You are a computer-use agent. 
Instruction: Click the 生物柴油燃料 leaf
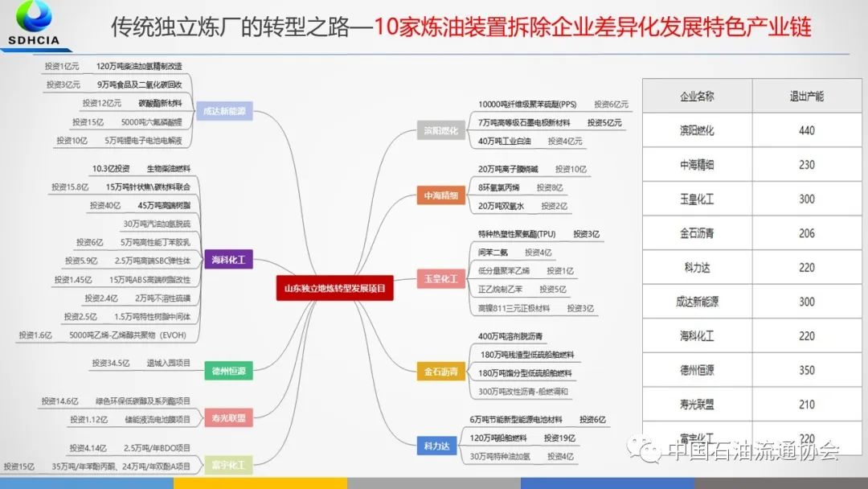coord(168,168)
